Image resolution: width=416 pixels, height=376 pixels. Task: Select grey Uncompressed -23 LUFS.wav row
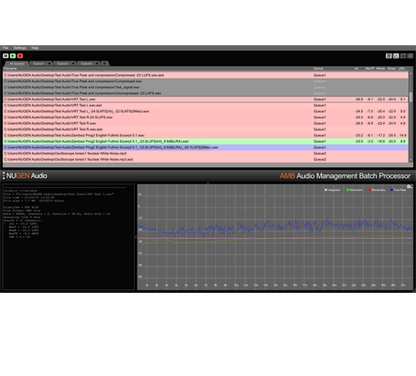206,93
